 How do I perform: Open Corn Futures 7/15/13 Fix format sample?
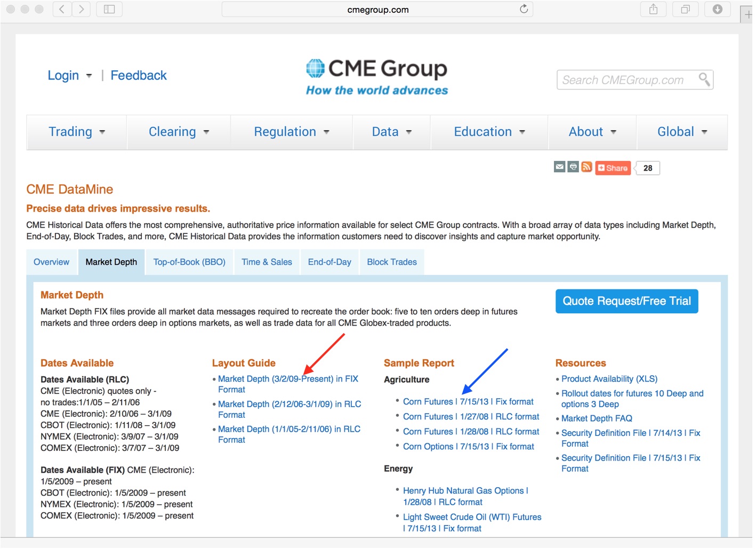[x=468, y=402]
